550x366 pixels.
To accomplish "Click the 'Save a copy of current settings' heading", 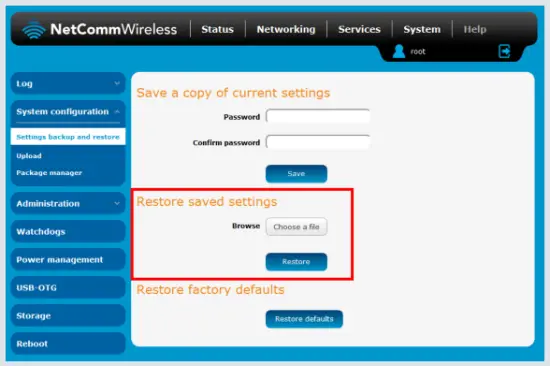I will [x=233, y=93].
